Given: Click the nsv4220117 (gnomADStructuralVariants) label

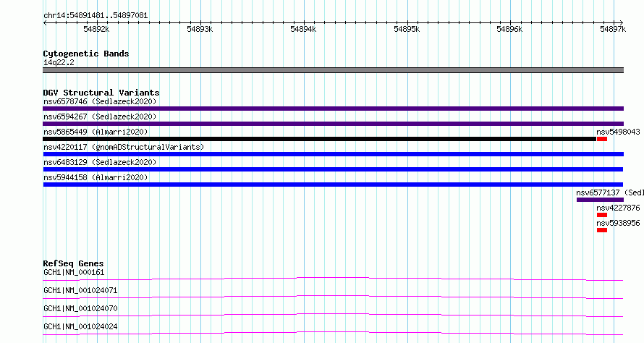Looking at the screenshot, I should [124, 147].
